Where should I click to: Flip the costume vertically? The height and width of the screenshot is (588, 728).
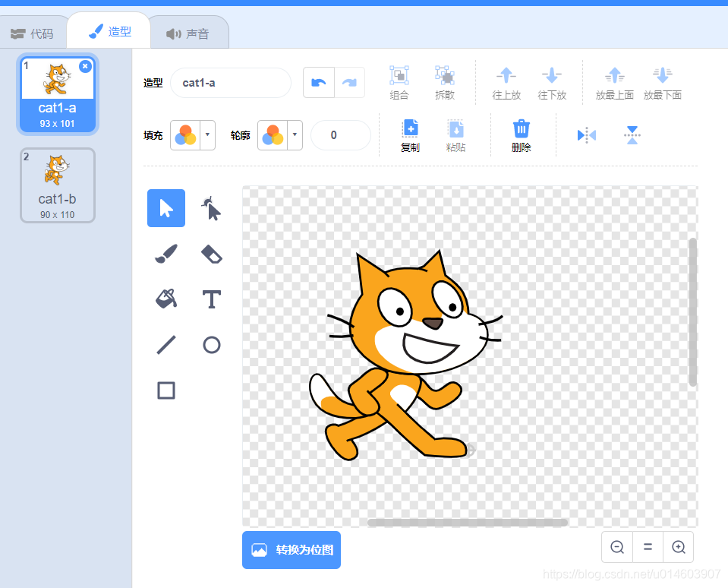632,135
